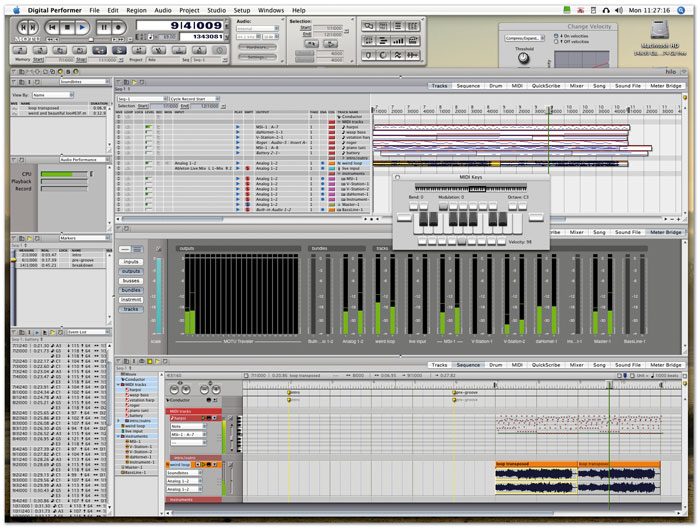Open the Setup menu
Screen dimensions: 700x529
click(242, 10)
